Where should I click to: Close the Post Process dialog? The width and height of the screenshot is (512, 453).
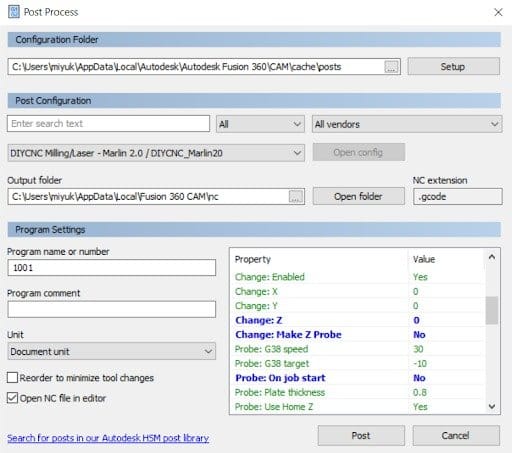point(498,12)
